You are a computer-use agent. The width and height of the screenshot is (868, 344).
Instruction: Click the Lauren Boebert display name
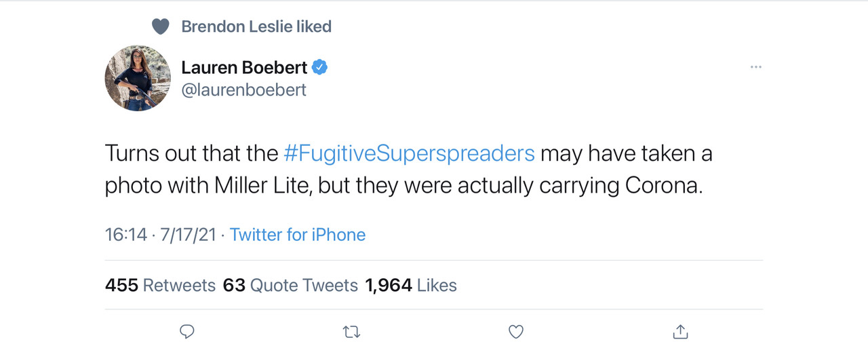(244, 67)
